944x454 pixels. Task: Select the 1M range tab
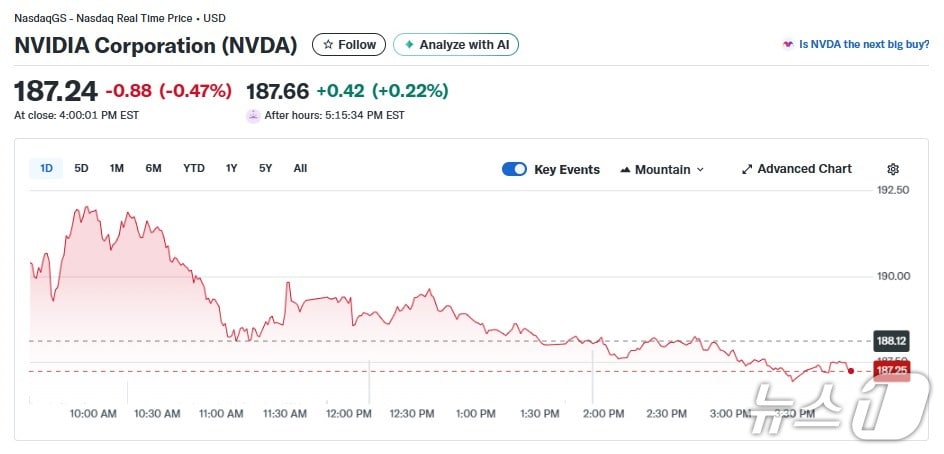(x=117, y=168)
